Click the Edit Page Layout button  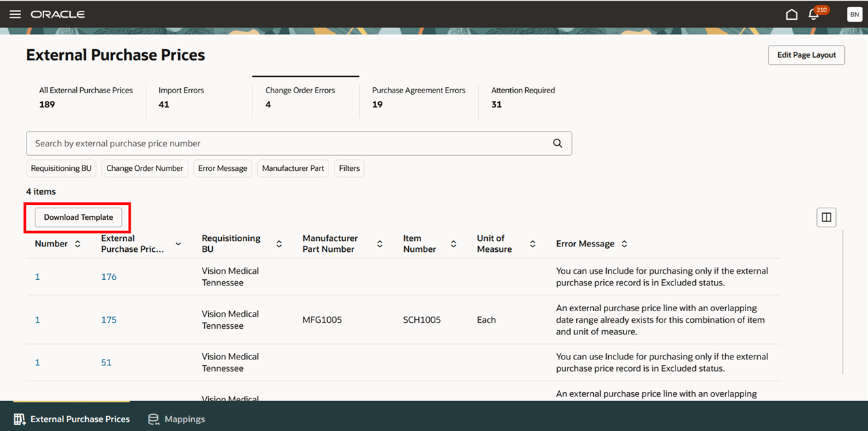806,55
